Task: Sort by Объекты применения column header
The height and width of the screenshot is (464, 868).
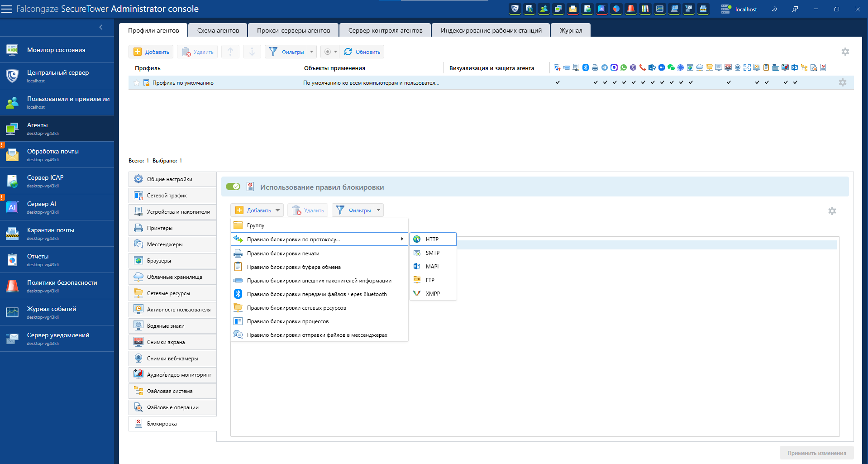Action: [x=334, y=68]
